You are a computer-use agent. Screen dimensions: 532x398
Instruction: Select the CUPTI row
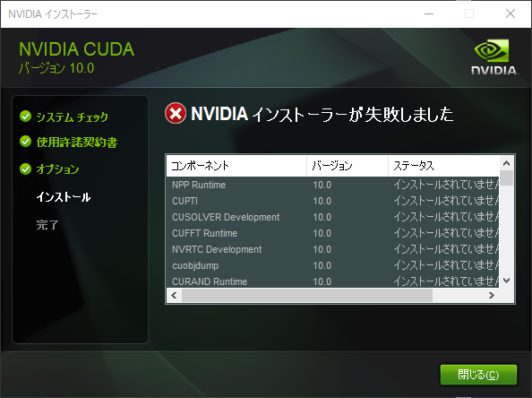pos(333,201)
